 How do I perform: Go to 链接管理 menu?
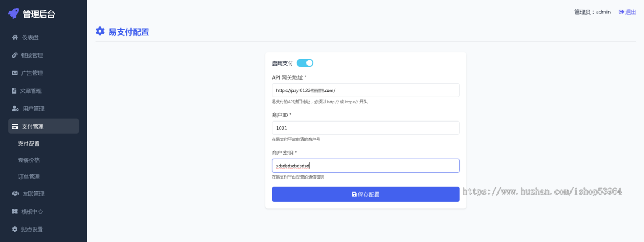43,55
